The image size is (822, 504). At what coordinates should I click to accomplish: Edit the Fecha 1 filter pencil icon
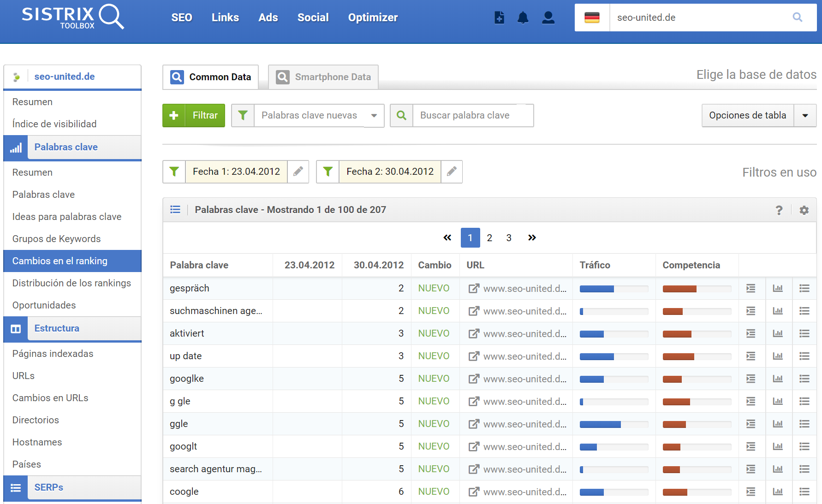tap(298, 172)
